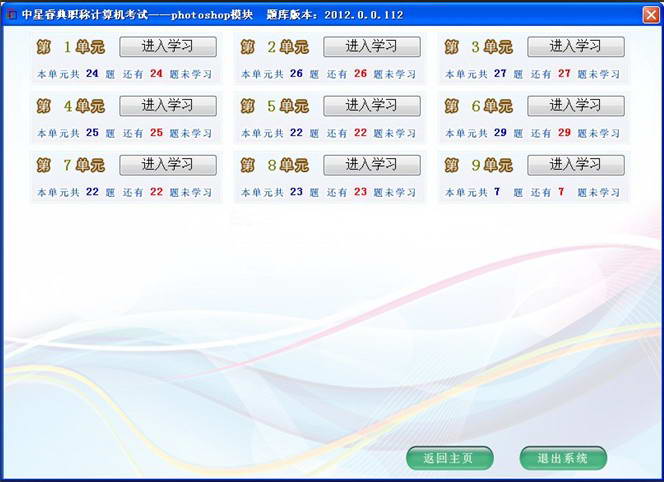Image resolution: width=664 pixels, height=482 pixels.
Task: Click red remaining count 23 in Unit 8
Action: pos(360,192)
